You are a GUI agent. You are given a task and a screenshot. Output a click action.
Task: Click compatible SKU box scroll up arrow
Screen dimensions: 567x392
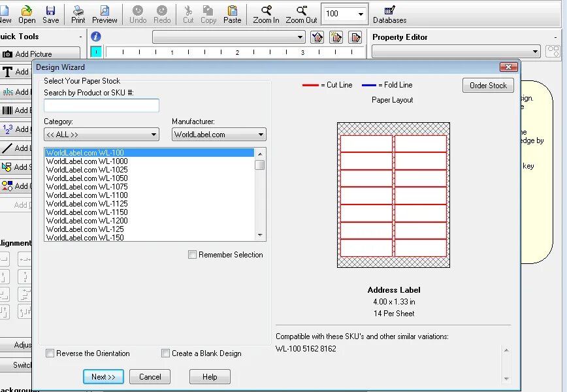506,350
